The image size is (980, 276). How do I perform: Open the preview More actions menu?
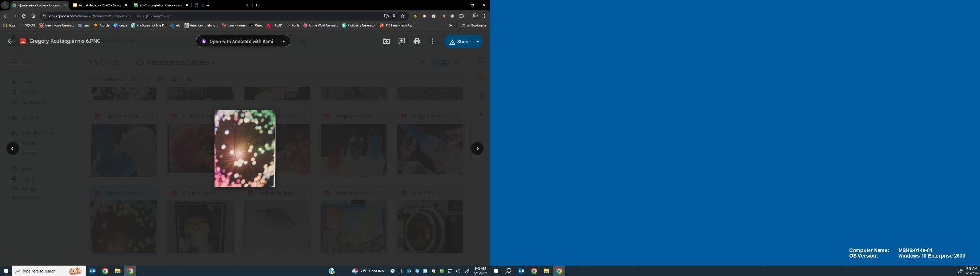pyautogui.click(x=432, y=41)
